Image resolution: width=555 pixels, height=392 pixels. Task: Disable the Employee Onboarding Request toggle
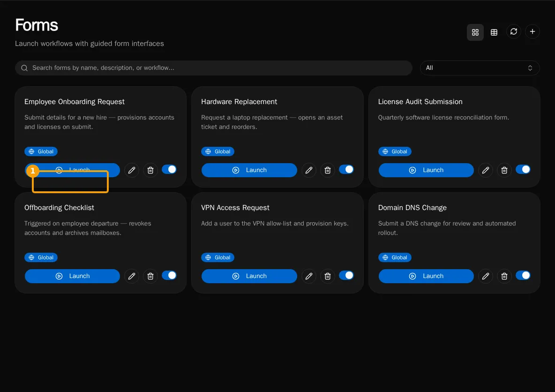tap(169, 169)
